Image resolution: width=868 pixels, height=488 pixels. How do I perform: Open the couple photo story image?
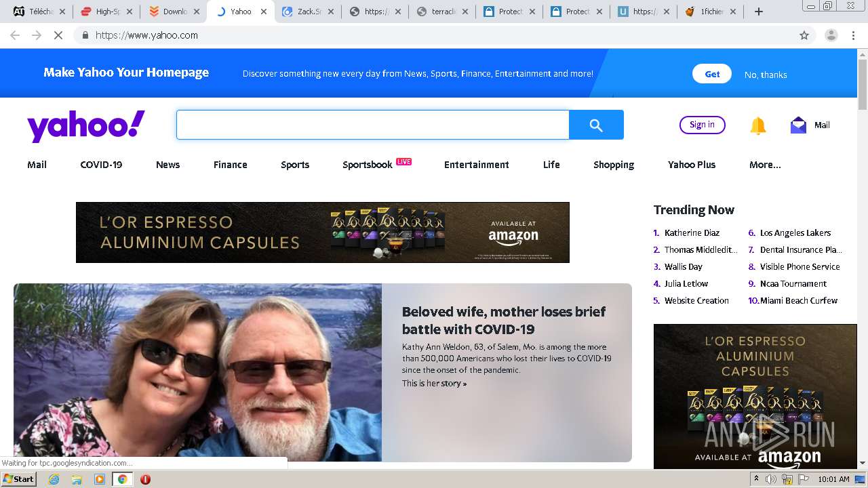coord(197,372)
